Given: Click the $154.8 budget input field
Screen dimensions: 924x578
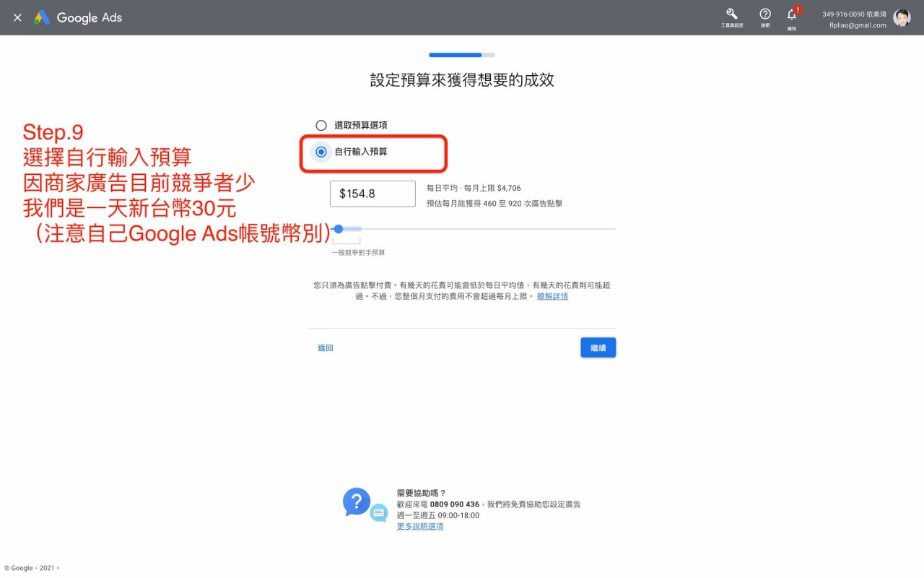Looking at the screenshot, I should (x=372, y=194).
